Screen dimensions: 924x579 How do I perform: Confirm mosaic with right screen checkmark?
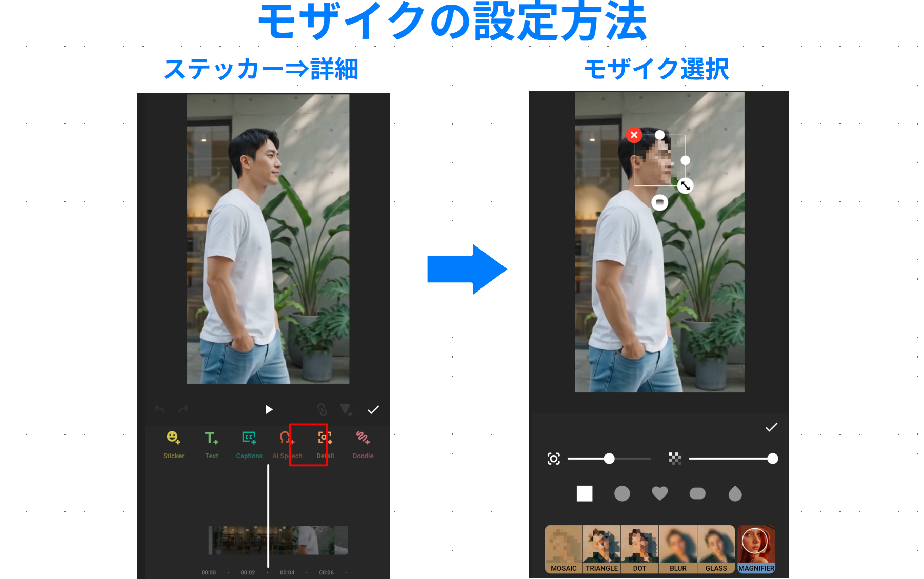tap(771, 427)
